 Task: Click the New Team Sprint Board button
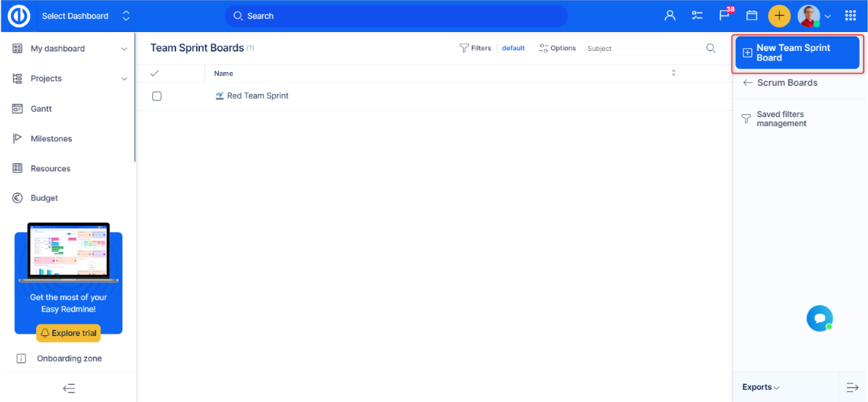[797, 53]
